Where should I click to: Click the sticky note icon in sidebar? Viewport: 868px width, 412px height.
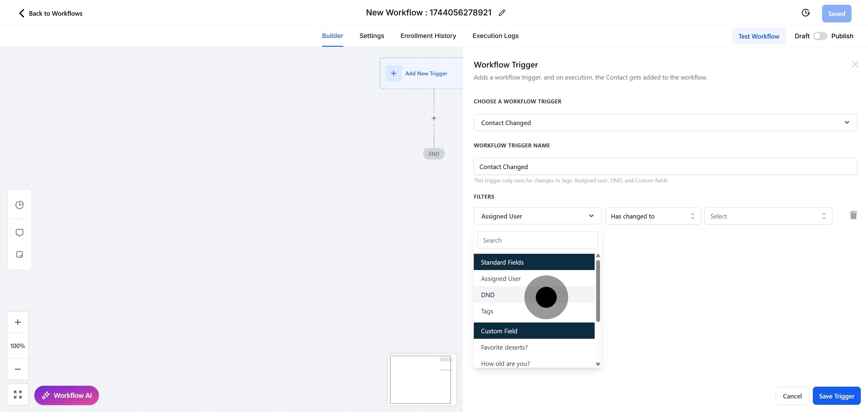[x=20, y=254]
